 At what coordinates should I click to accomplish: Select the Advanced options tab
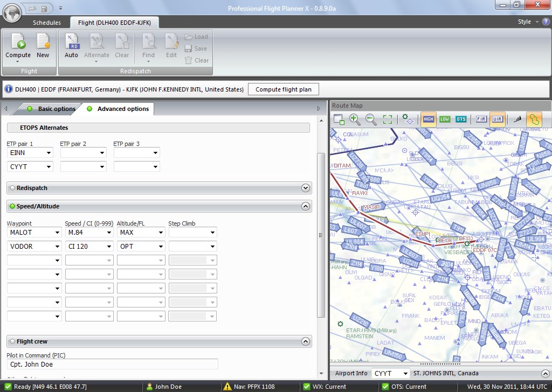tap(118, 109)
